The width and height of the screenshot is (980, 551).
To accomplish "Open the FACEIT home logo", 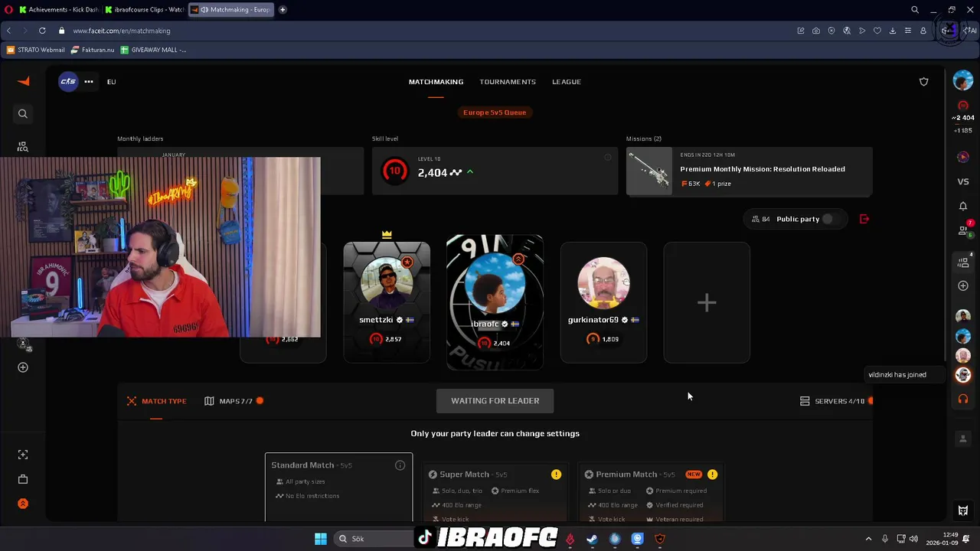I will (x=23, y=82).
